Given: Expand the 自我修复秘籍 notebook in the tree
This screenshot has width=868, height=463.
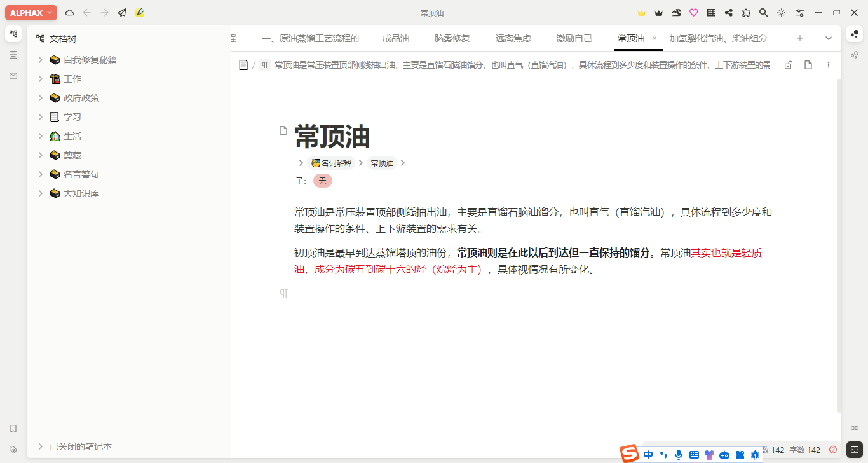Looking at the screenshot, I should click(40, 60).
